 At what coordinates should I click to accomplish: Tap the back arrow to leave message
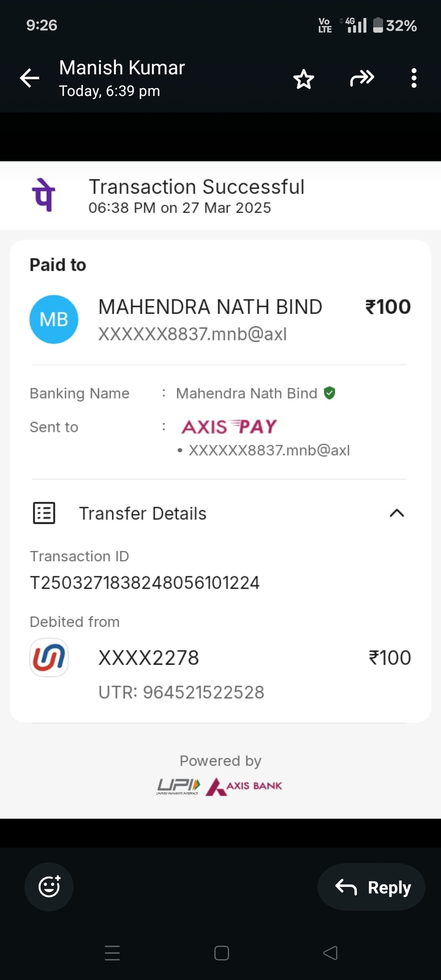[x=30, y=78]
